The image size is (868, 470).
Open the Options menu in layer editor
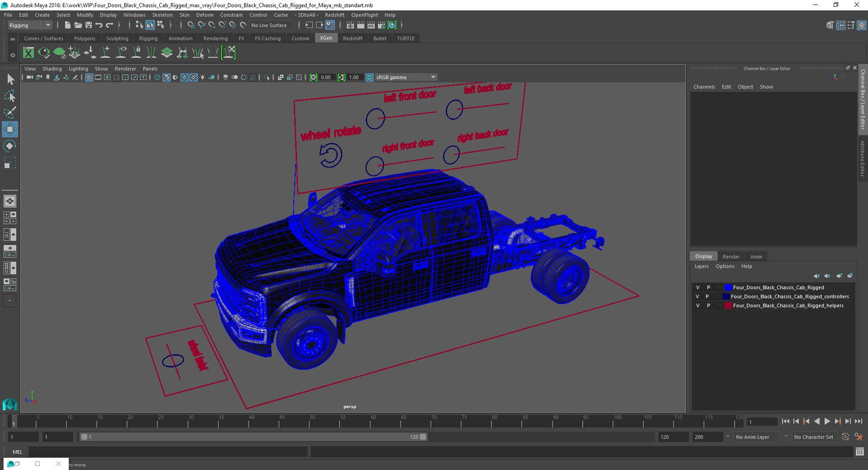click(725, 266)
